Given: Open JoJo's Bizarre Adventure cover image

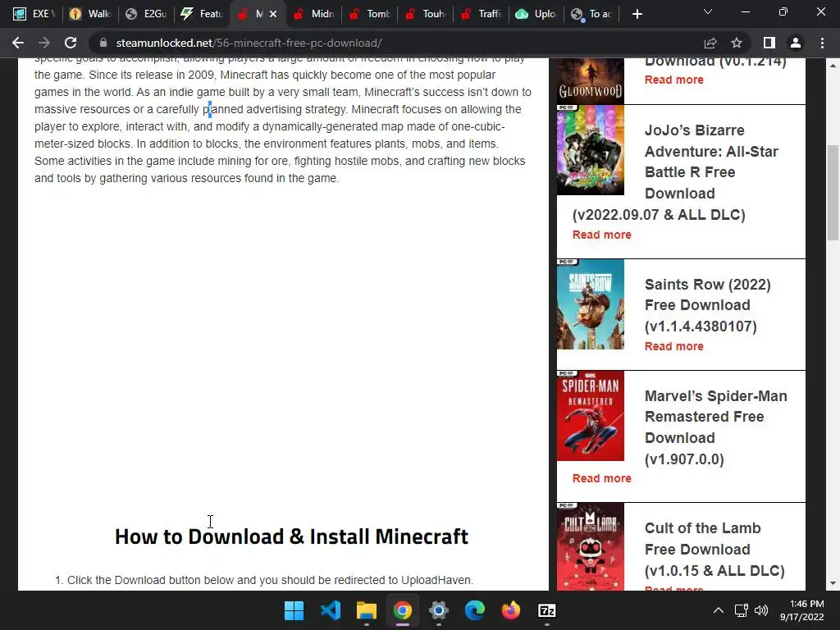Looking at the screenshot, I should click(591, 150).
